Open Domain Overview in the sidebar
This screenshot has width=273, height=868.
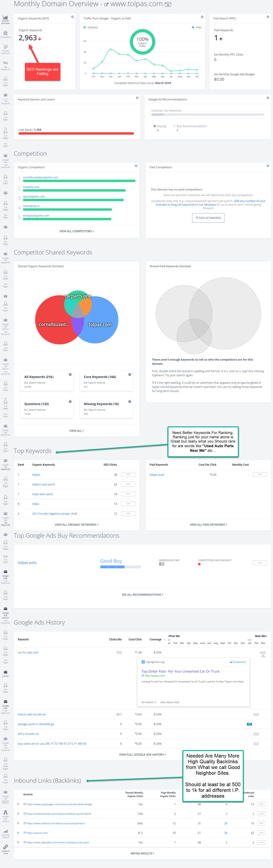point(5,20)
